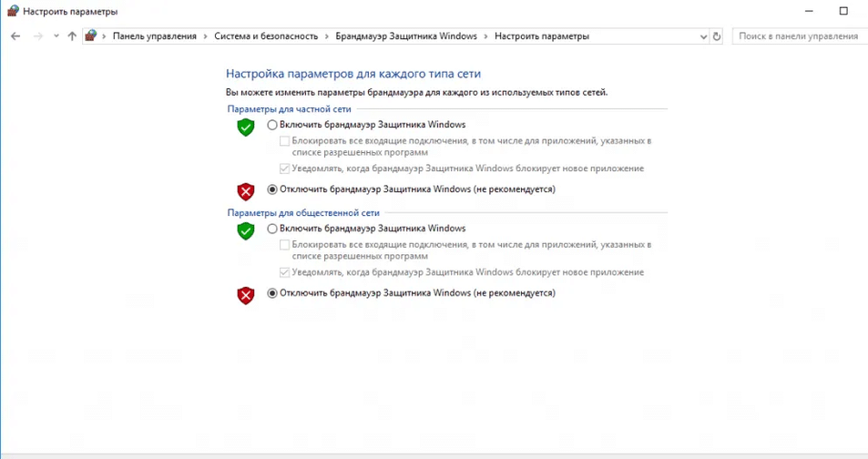
Task: Go up one level with up arrow
Action: click(x=72, y=36)
